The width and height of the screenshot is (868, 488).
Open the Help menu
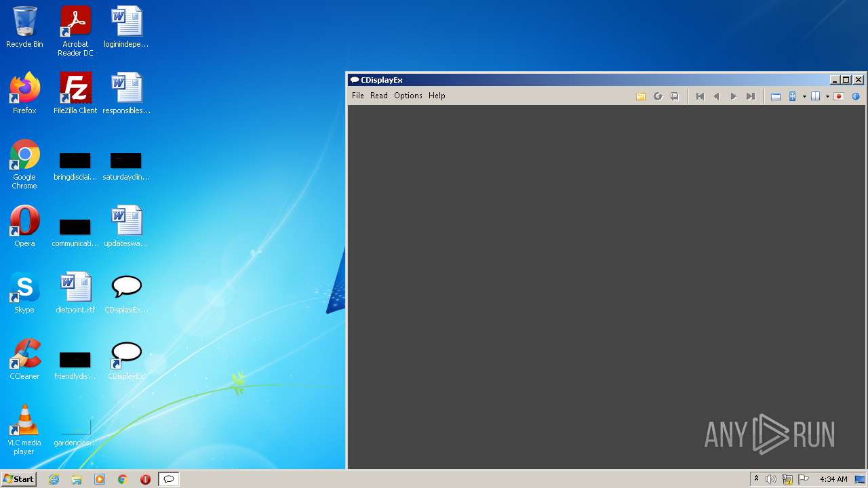pyautogui.click(x=437, y=96)
